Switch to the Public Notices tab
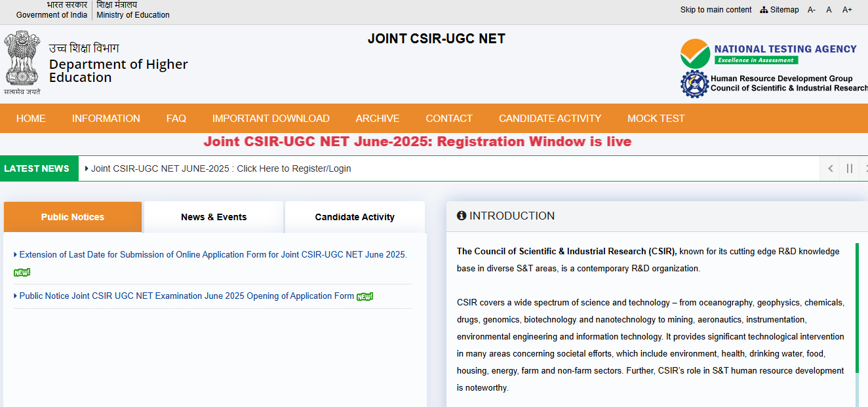 pos(73,217)
